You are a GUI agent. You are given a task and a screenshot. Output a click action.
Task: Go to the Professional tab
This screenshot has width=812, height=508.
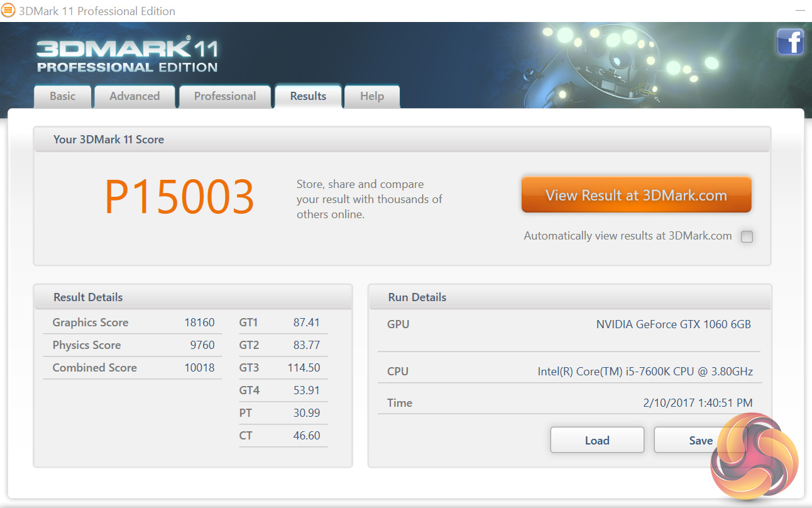(x=225, y=96)
